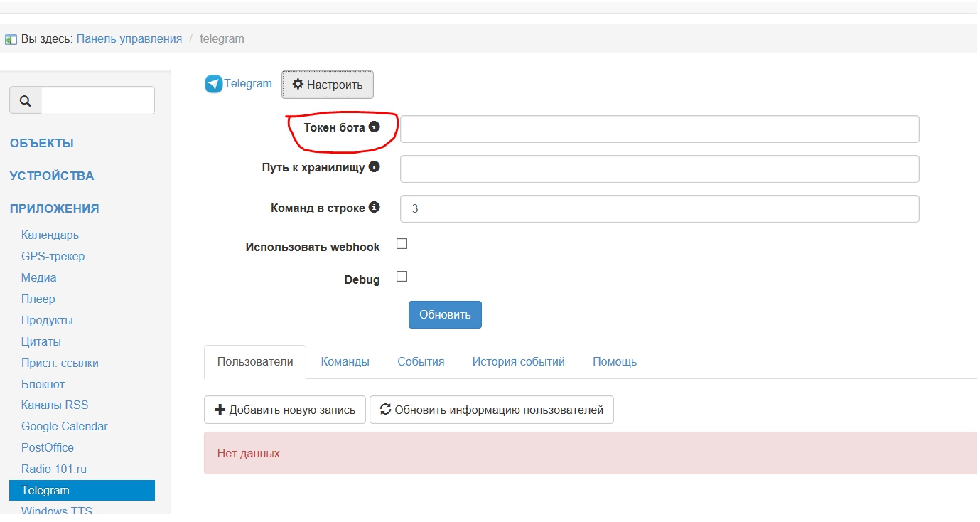Open the Telegram title link
Screen dimensions: 980x522
pyautogui.click(x=248, y=84)
